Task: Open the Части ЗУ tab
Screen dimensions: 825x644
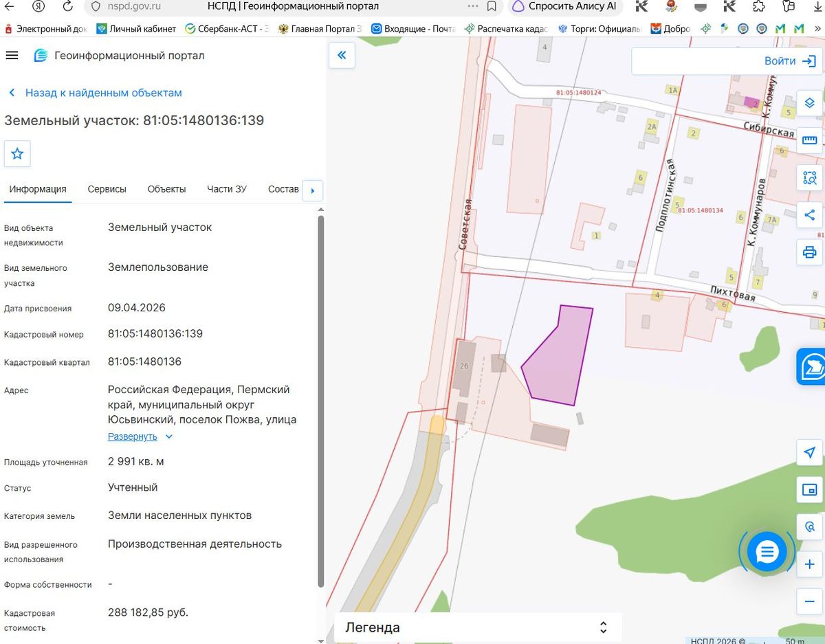Action: click(x=227, y=190)
